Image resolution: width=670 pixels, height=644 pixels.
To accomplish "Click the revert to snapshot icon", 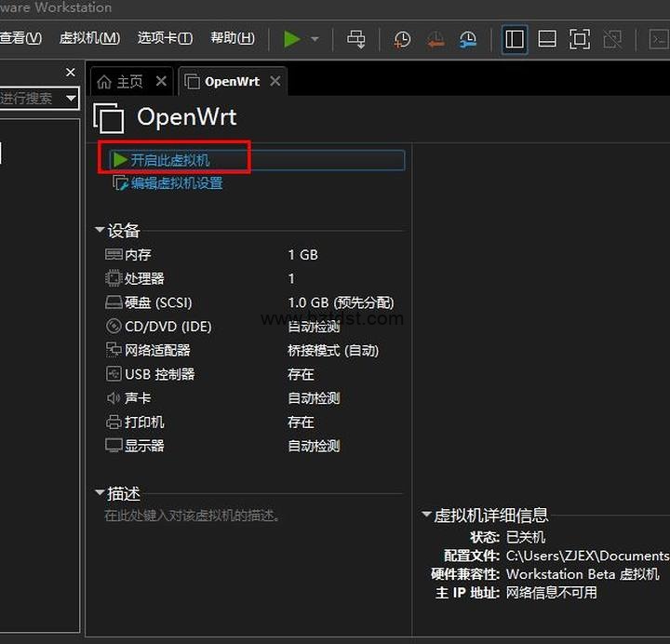I will [435, 40].
